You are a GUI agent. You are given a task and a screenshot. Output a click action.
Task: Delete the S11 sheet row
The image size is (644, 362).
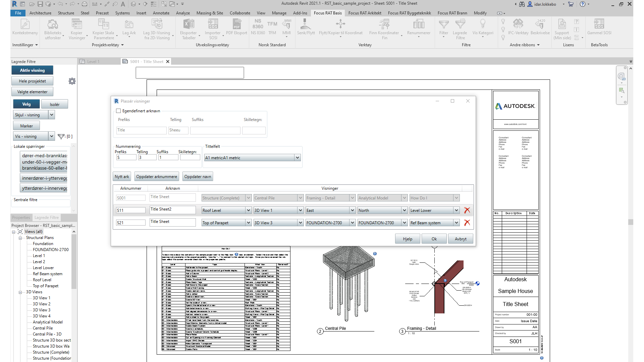467,210
